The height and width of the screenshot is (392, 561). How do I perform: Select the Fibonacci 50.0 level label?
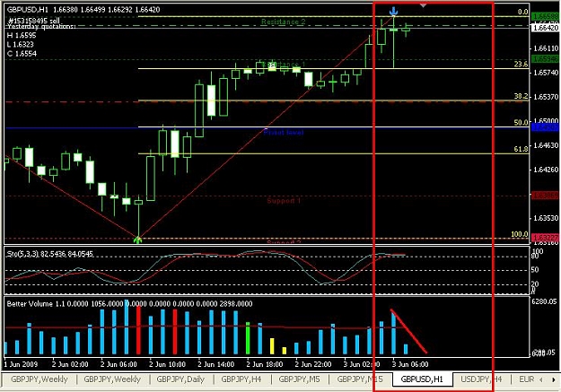tap(521, 122)
